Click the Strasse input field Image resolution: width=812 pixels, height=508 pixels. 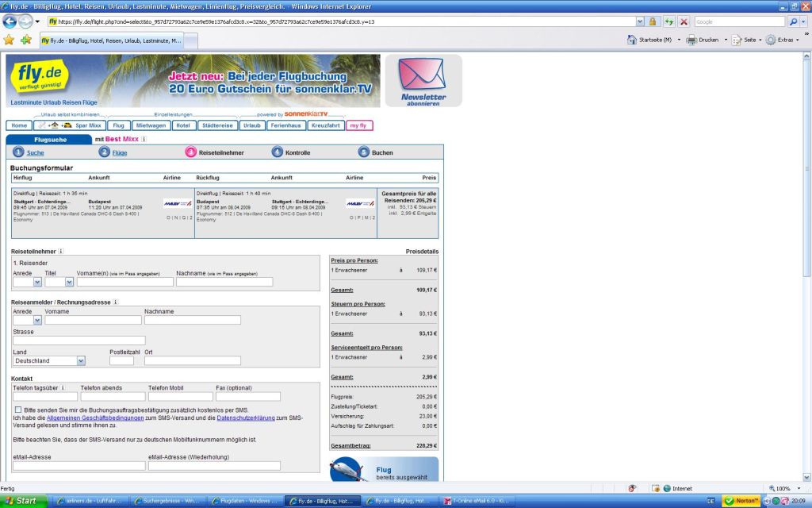point(79,341)
